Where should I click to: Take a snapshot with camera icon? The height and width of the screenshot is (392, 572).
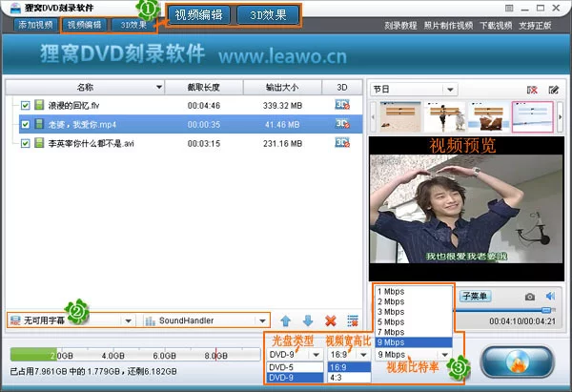tap(530, 297)
